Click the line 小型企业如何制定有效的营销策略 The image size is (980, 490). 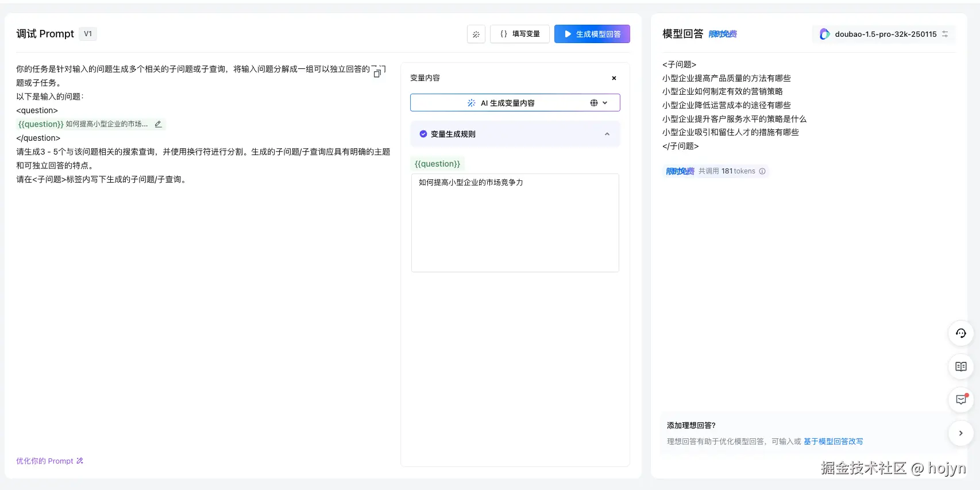(x=723, y=91)
